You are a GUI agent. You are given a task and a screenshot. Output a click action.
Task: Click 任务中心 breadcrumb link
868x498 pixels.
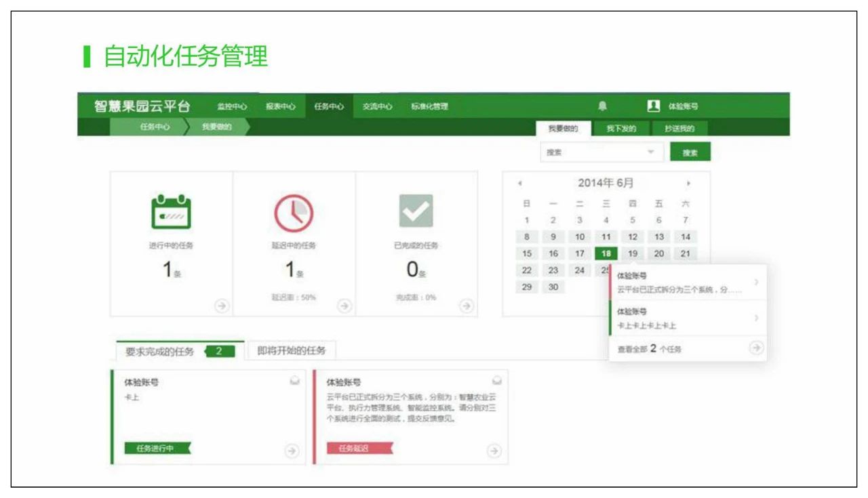[155, 127]
